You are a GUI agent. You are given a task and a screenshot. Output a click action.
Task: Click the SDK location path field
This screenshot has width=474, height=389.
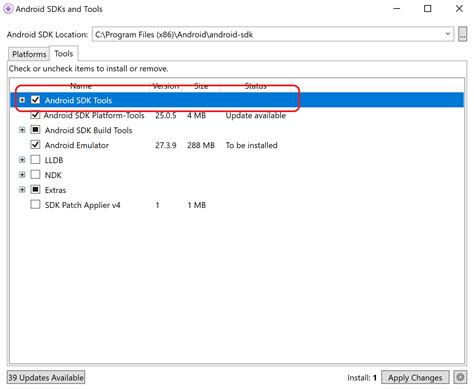(x=273, y=34)
